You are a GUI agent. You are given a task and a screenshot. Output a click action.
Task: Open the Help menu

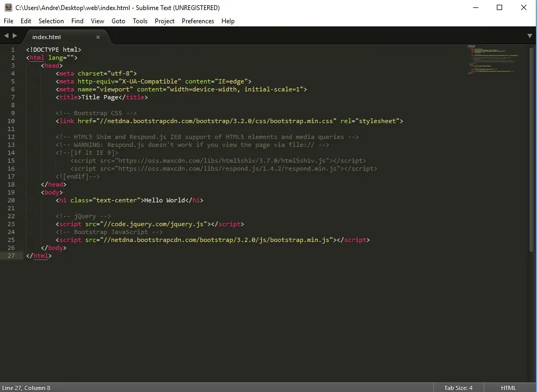pos(228,21)
